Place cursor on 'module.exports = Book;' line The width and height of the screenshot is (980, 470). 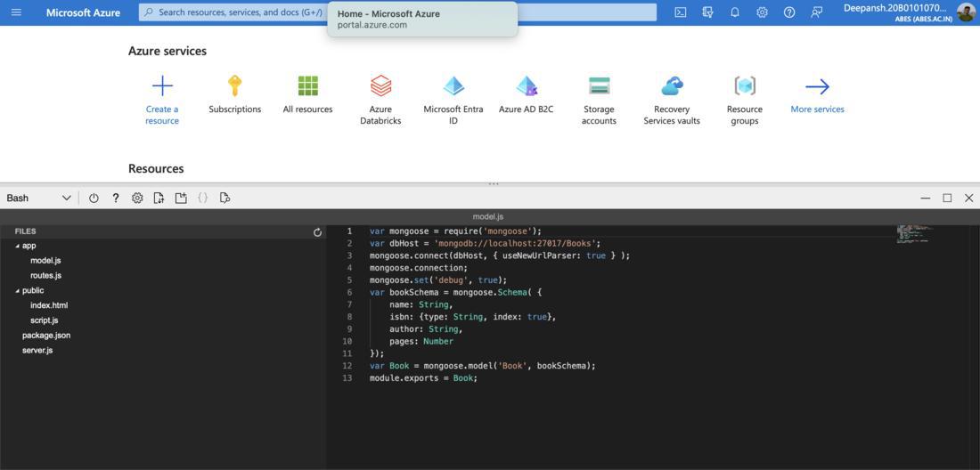(x=423, y=378)
